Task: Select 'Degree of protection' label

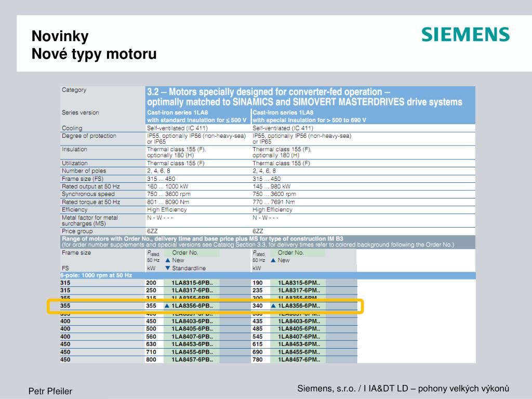Action: [x=89, y=136]
